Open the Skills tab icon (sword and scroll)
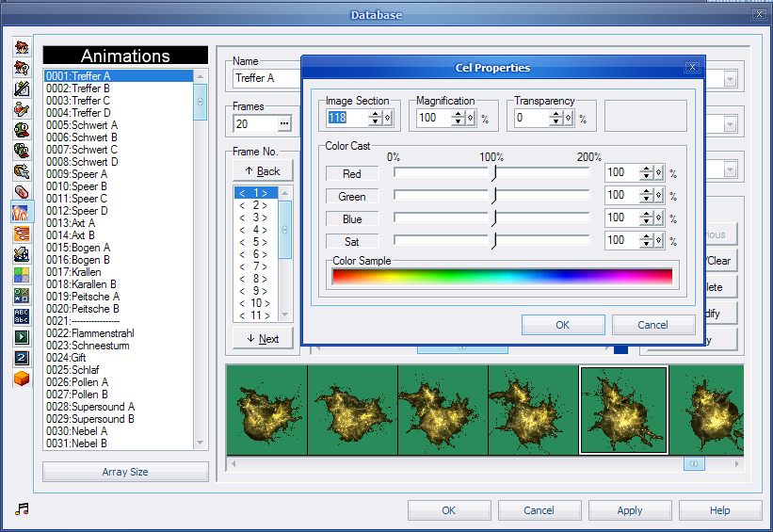This screenshot has width=773, height=532. (22, 89)
